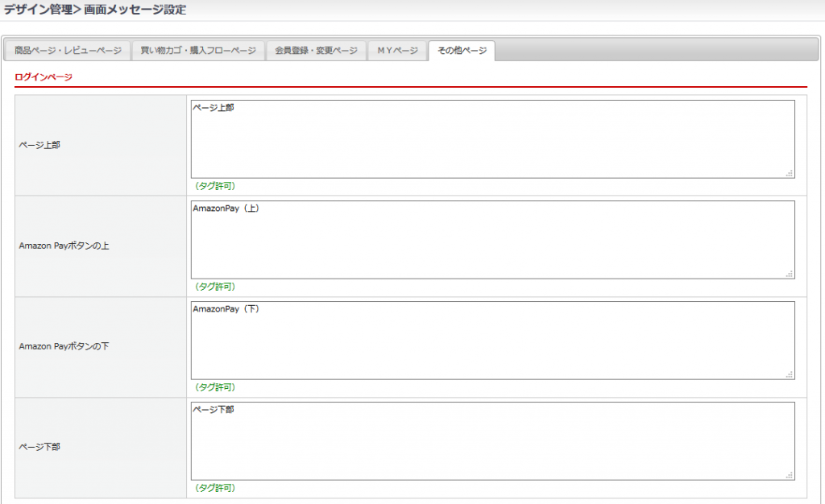The image size is (825, 504).
Task: Click resize grip of ページ下部 text area
Action: (790, 475)
